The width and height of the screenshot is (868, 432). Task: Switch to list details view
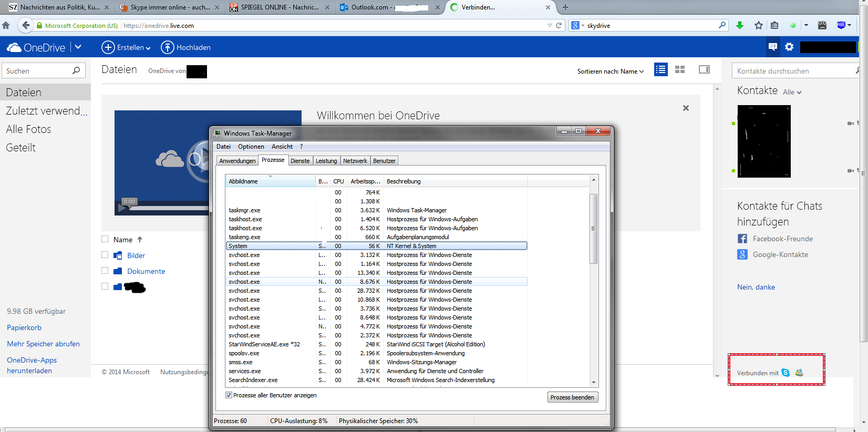(661, 69)
